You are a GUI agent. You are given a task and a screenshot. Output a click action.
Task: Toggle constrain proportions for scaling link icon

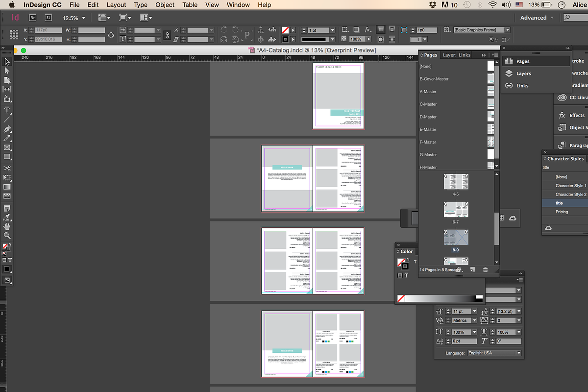167,35
